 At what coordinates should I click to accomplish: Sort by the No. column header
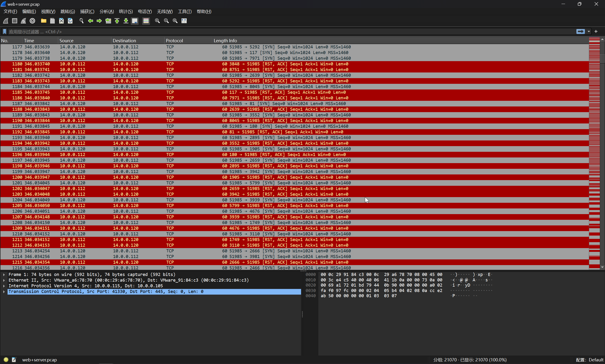pos(12,41)
